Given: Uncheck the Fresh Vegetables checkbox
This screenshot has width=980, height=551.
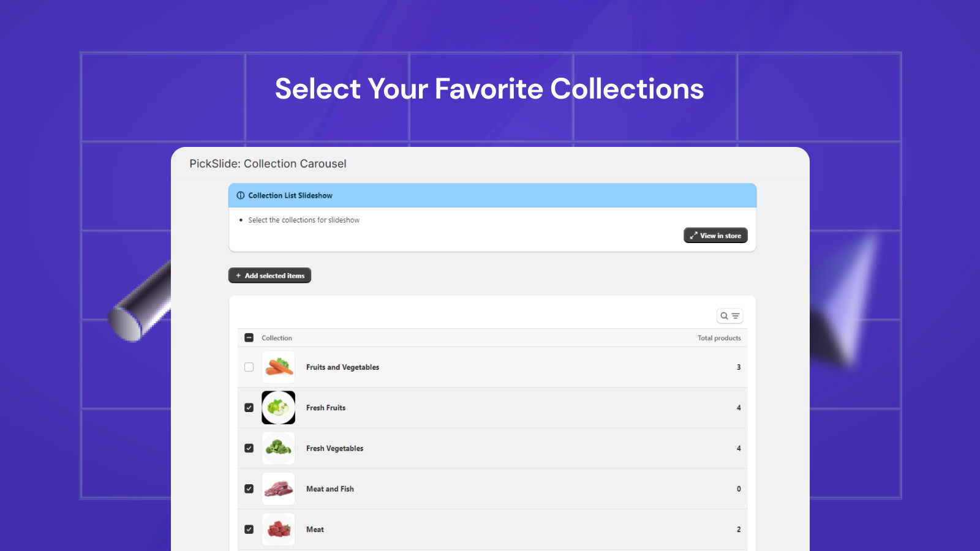Looking at the screenshot, I should (x=249, y=448).
